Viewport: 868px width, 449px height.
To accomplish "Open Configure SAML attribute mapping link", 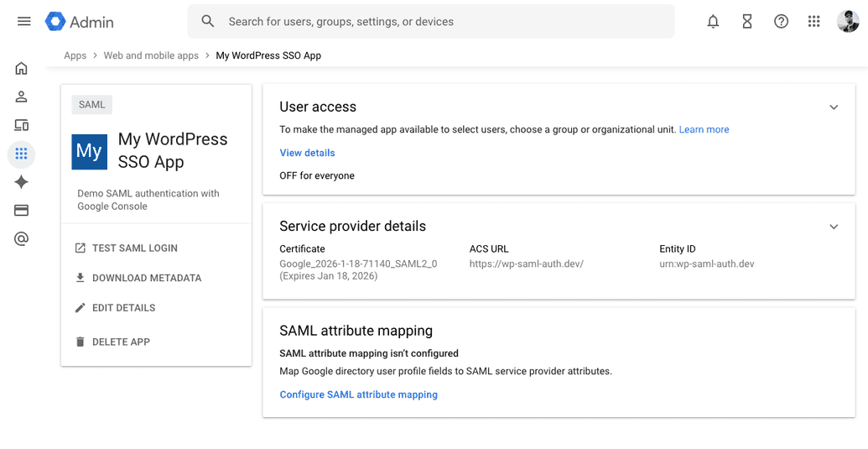I will (359, 394).
